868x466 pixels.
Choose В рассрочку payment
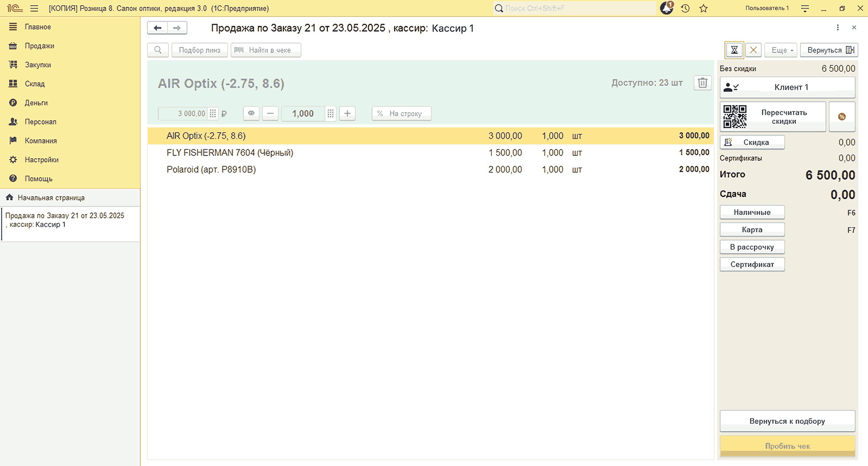point(752,247)
